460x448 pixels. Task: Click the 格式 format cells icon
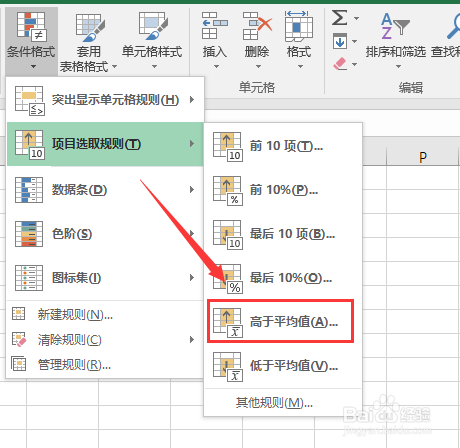pos(299,26)
